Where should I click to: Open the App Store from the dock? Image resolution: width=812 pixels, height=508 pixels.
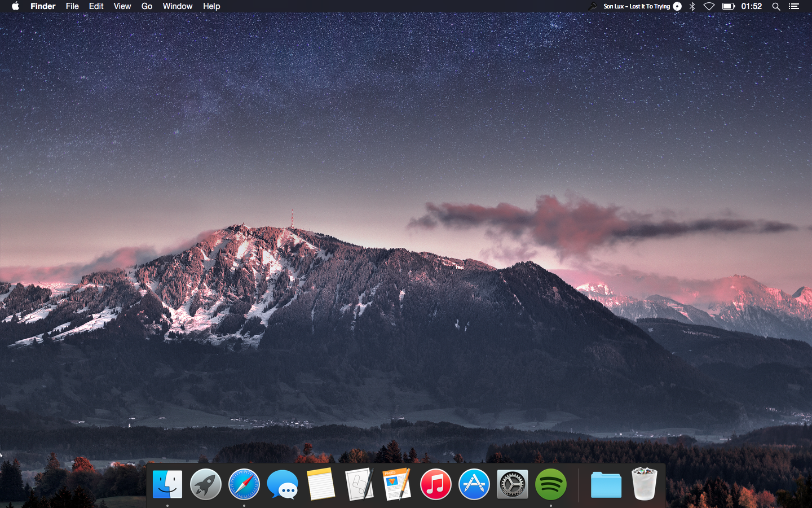pyautogui.click(x=474, y=484)
